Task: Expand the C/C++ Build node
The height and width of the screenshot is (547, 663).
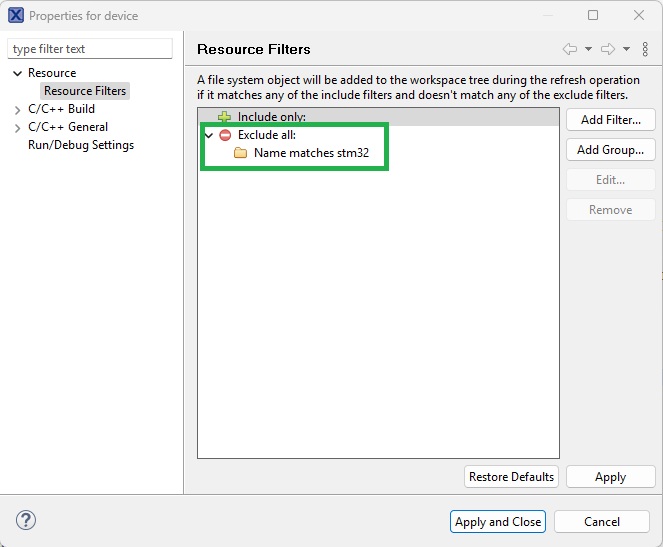Action: point(18,109)
